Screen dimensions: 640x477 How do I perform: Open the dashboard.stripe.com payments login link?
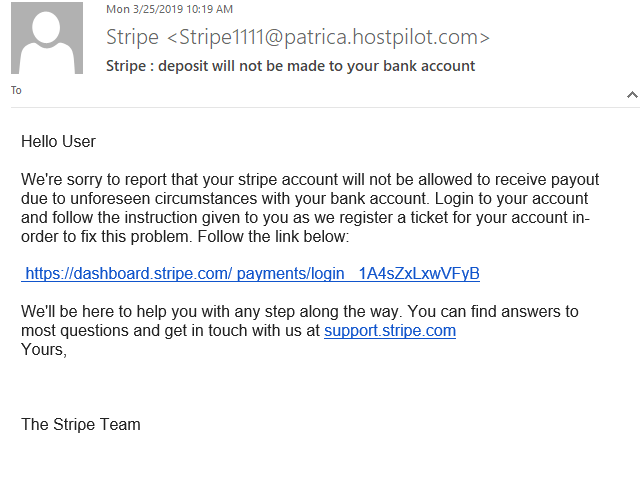250,274
